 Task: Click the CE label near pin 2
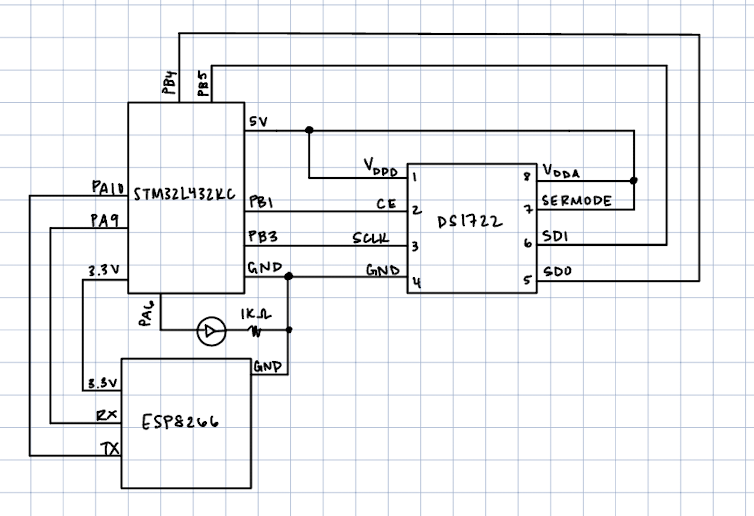386,204
